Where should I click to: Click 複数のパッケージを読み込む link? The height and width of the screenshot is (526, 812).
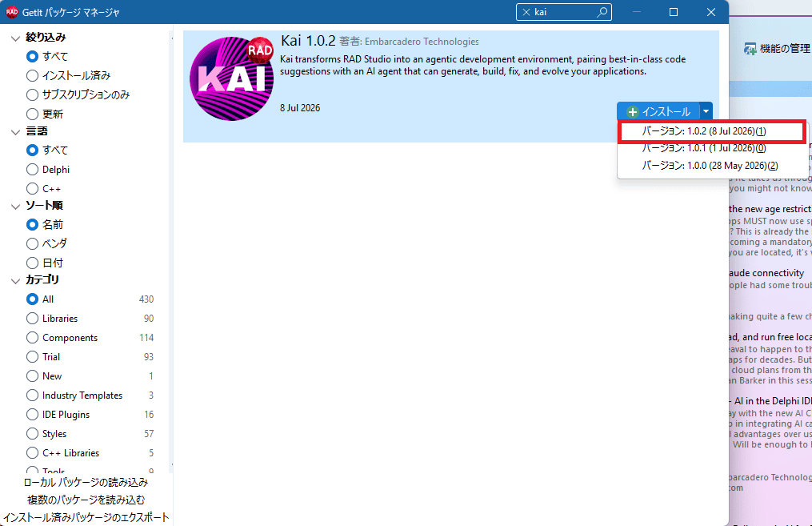tap(86, 500)
